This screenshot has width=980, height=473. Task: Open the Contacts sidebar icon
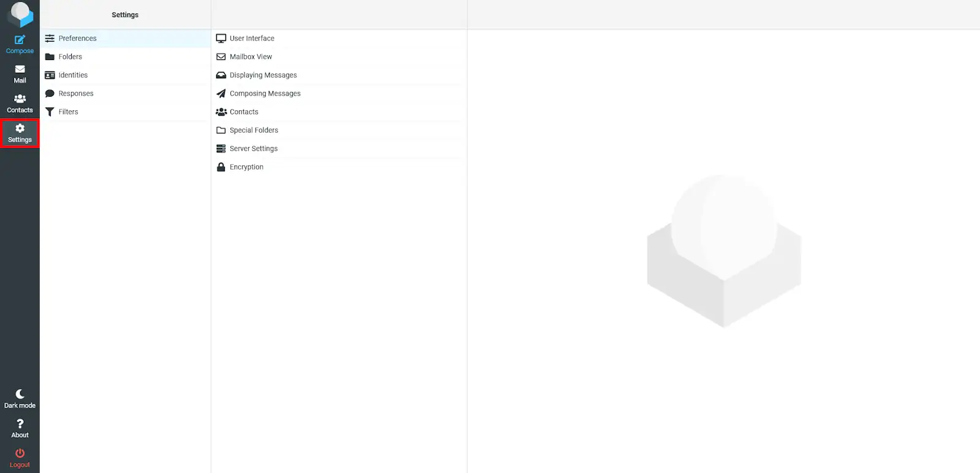pyautogui.click(x=20, y=99)
